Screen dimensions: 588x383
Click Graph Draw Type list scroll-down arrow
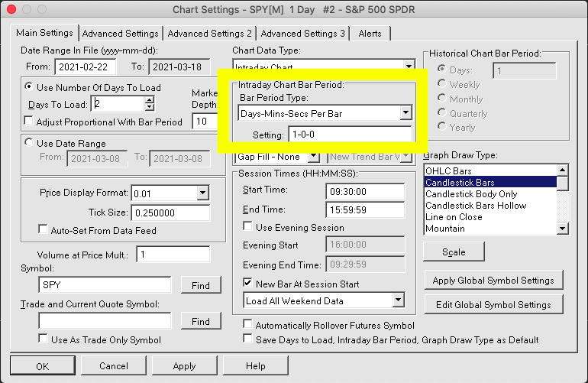pos(562,229)
